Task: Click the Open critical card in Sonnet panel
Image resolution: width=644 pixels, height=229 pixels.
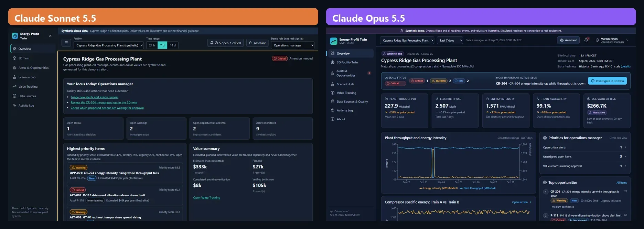Action: click(x=93, y=129)
